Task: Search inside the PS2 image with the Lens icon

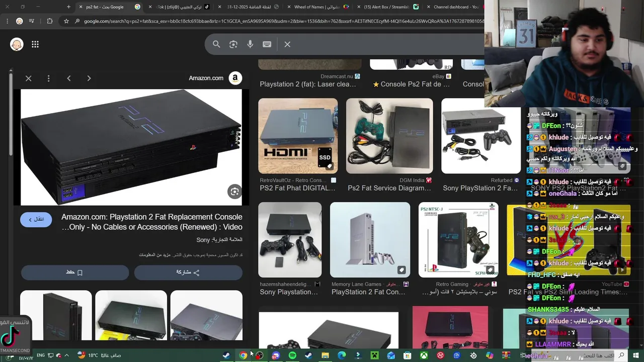Action: click(x=234, y=191)
